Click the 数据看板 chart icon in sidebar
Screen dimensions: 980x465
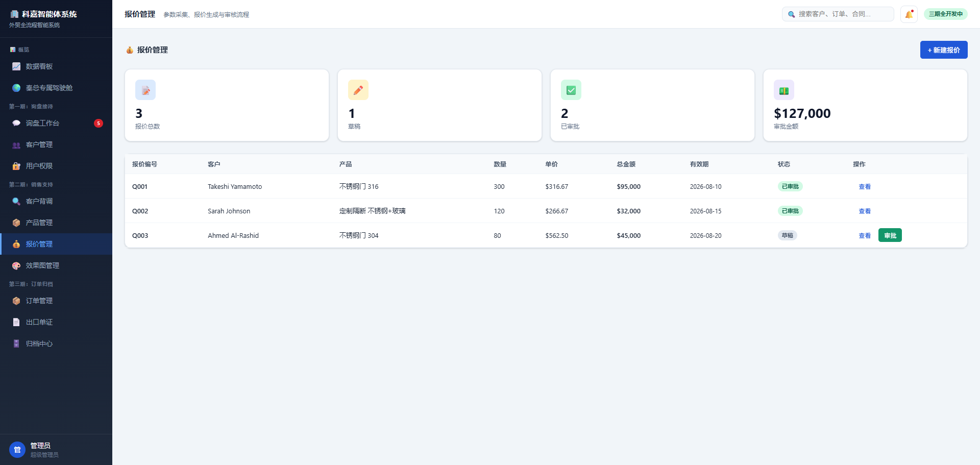[x=16, y=66]
